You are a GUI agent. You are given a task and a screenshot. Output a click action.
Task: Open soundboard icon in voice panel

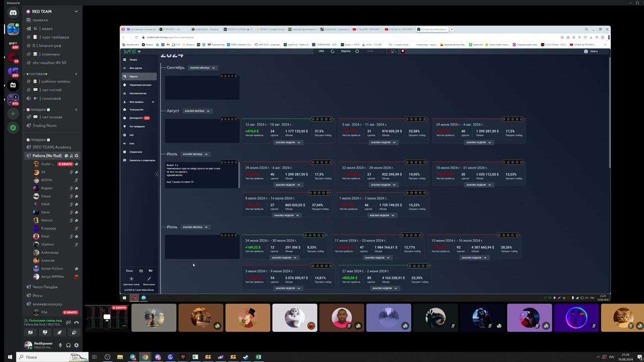[x=74, y=332]
